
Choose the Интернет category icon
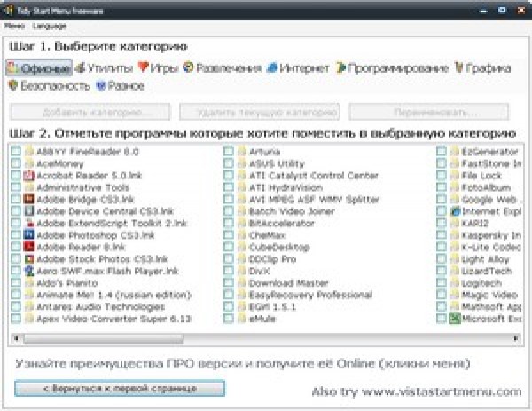click(272, 68)
